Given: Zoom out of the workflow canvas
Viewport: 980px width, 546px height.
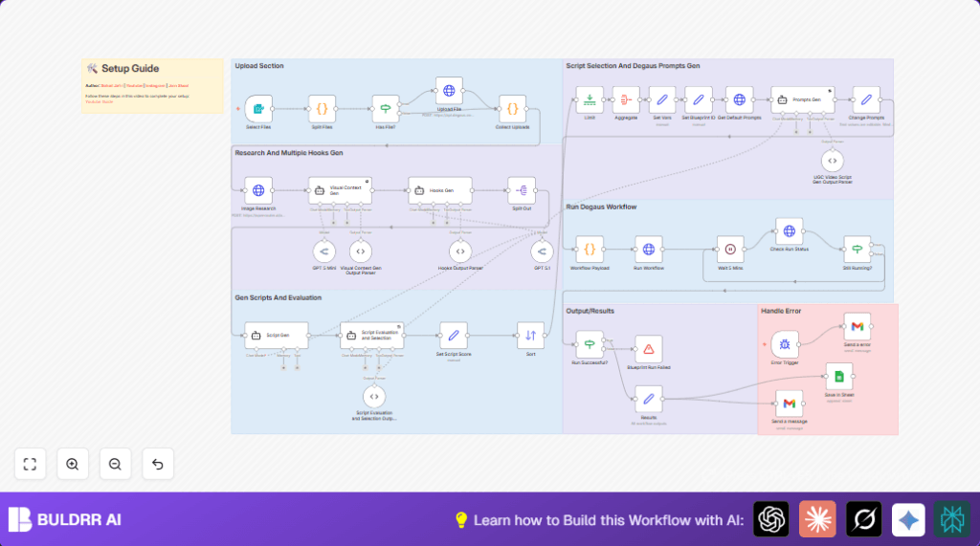Looking at the screenshot, I should click(x=115, y=464).
